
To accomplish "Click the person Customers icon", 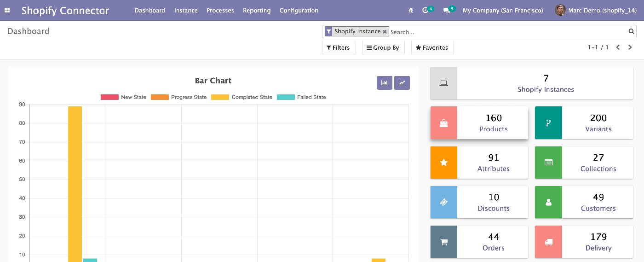I will click(548, 202).
